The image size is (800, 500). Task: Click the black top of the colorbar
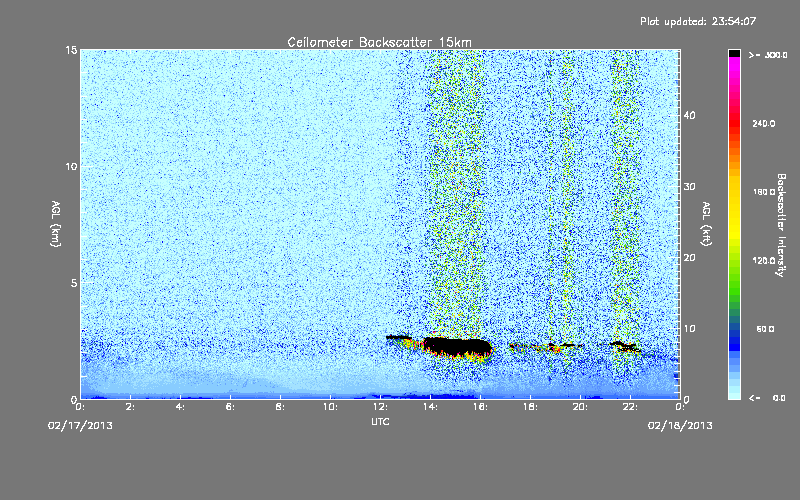(734, 53)
